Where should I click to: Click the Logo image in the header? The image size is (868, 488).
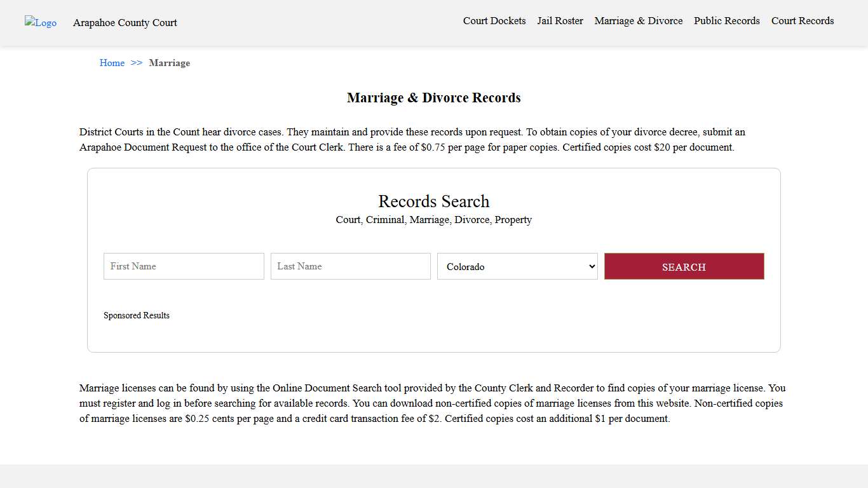coord(40,23)
